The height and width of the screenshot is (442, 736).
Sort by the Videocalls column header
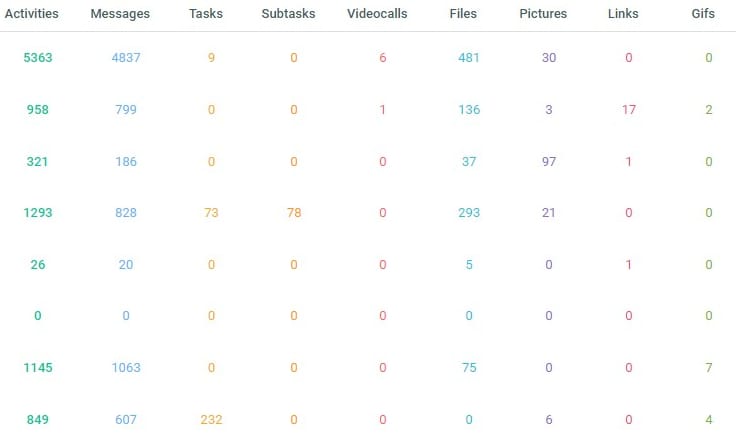[x=378, y=14]
